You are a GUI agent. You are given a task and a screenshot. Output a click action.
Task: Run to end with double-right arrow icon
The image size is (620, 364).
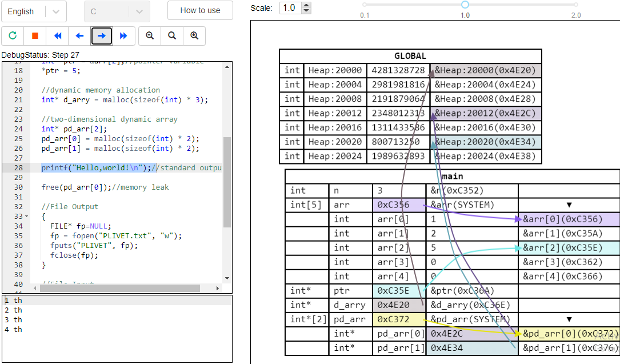click(124, 35)
